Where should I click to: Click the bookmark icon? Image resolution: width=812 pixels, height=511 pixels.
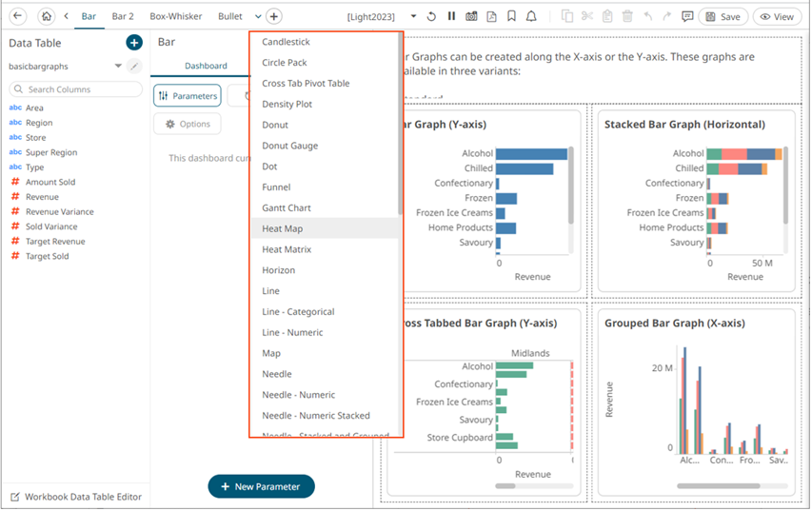click(511, 17)
